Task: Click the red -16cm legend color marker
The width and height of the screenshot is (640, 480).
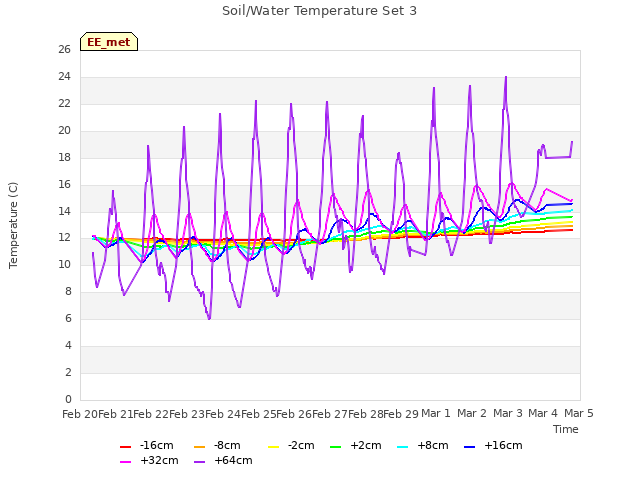Action: click(125, 447)
